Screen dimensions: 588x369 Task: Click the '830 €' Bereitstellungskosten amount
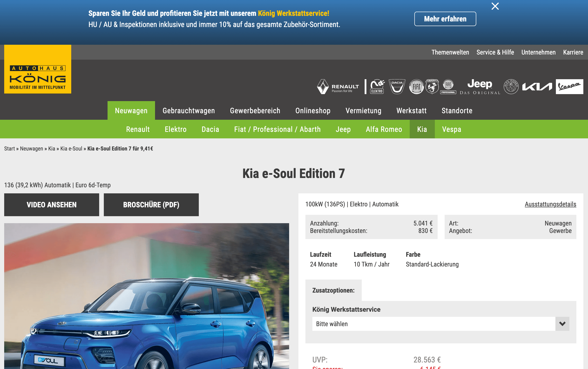(425, 231)
